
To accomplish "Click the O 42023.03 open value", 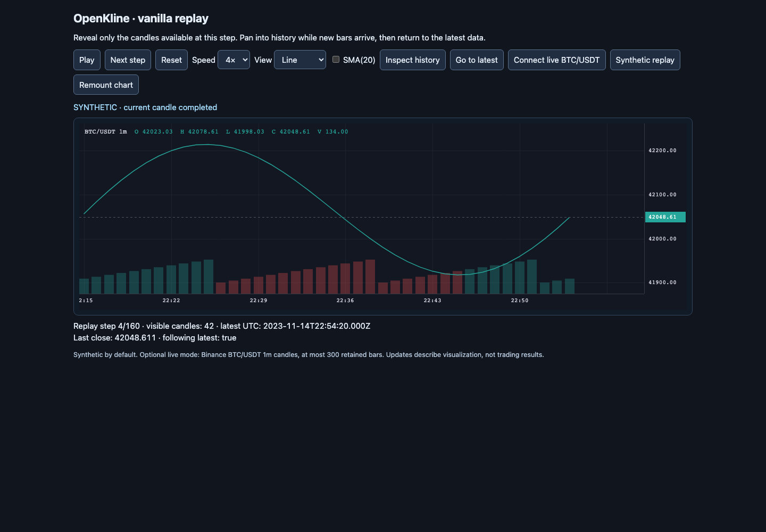I will pyautogui.click(x=154, y=132).
